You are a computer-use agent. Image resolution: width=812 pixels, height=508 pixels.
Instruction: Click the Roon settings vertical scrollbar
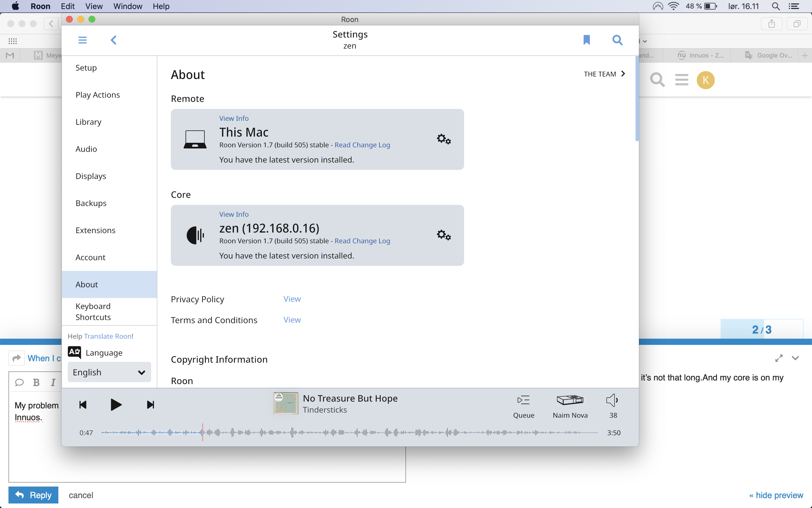(x=637, y=99)
